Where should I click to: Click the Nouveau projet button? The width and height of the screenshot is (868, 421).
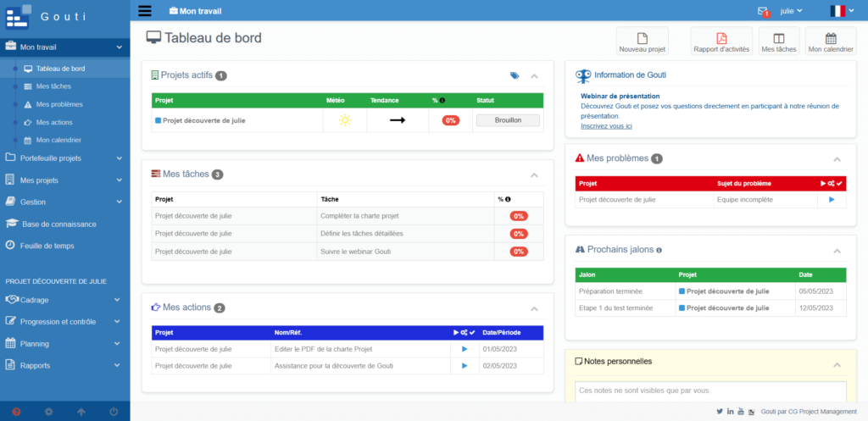coord(643,41)
